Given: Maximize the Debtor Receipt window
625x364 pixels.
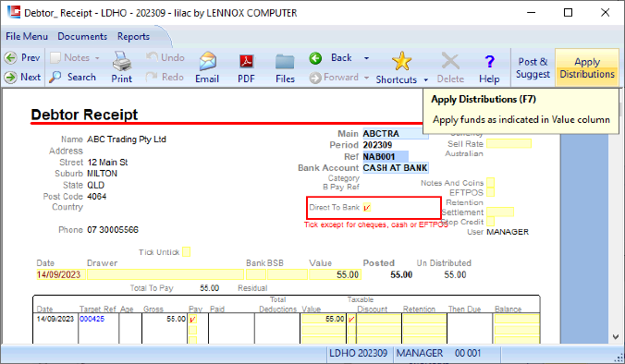Looking at the screenshot, I should (568, 12).
